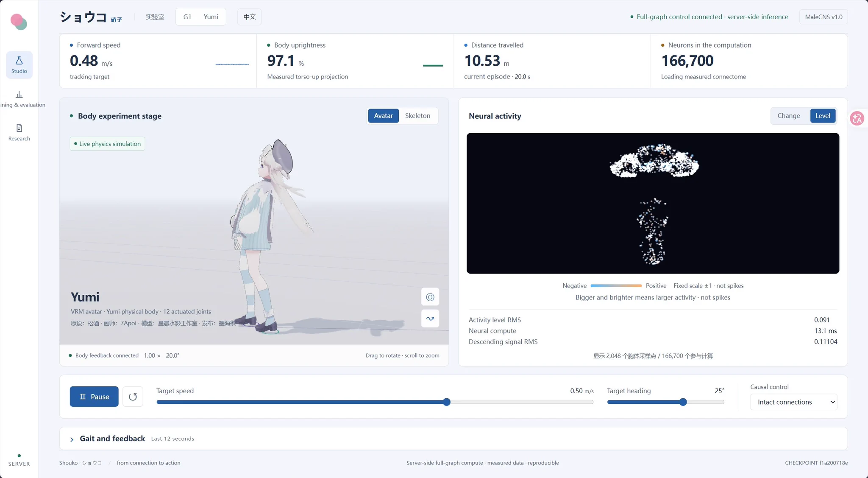
Task: Click the Live physics simulation badge
Action: (108, 144)
